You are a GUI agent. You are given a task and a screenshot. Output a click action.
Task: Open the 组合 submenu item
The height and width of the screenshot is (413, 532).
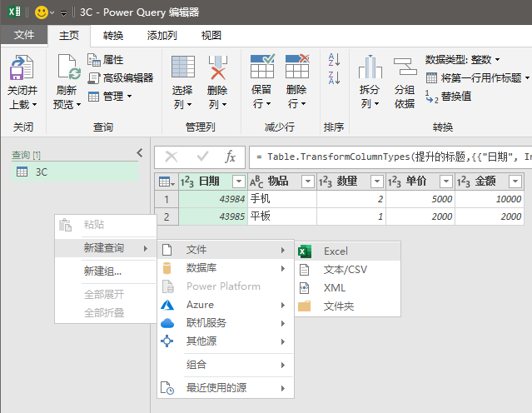[226, 365]
